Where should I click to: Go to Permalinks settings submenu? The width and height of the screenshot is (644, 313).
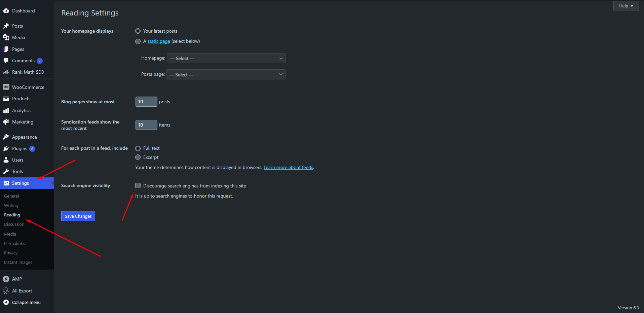[x=14, y=243]
